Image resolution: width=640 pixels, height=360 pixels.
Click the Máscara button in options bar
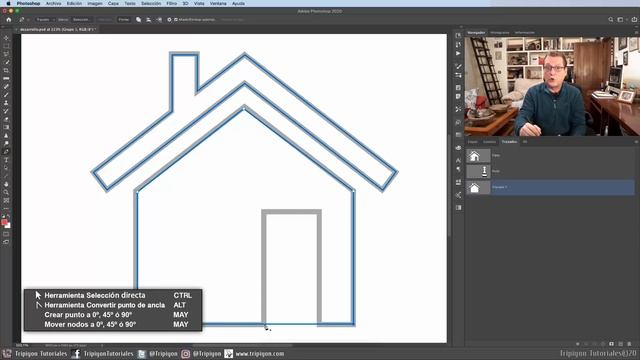(x=104, y=20)
